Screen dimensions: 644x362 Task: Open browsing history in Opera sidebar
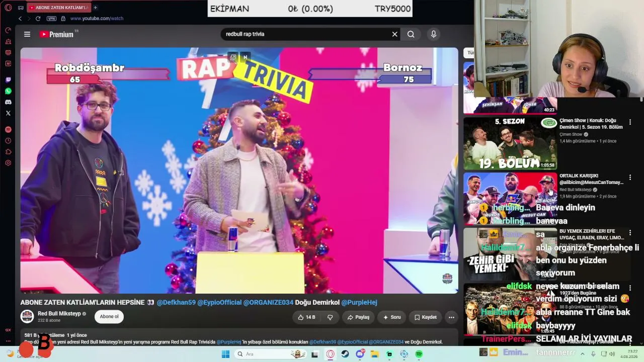pos(8,141)
